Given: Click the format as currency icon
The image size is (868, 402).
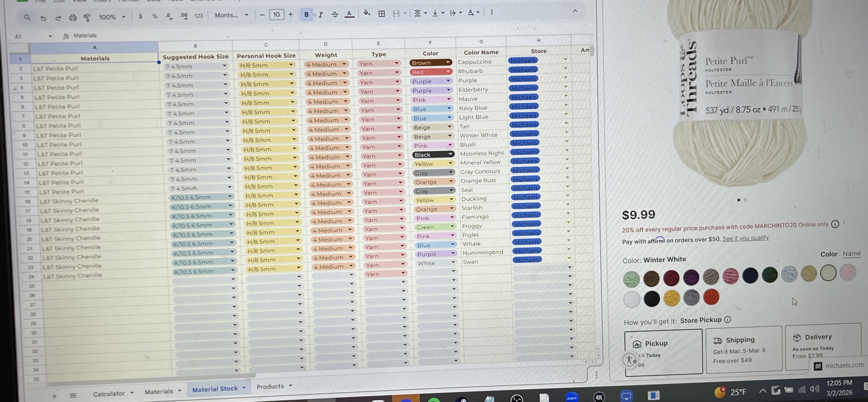Looking at the screenshot, I should [x=140, y=16].
